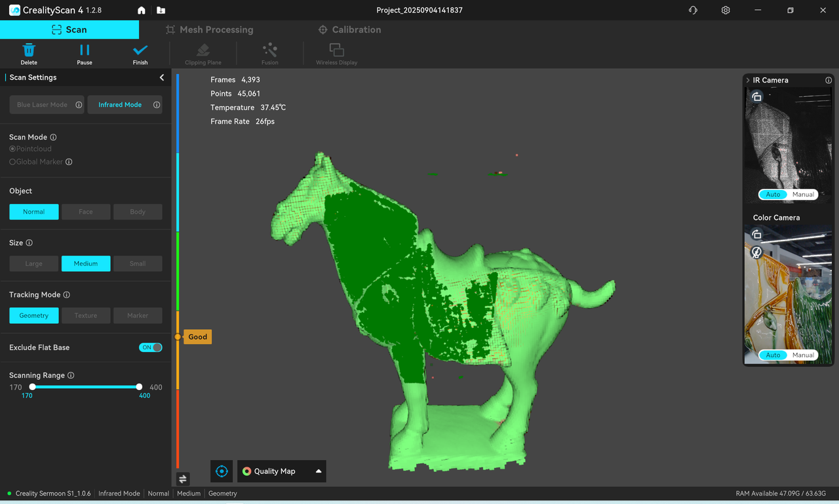Collapse the Scan Settings panel
This screenshot has height=504, width=839.
coord(162,77)
